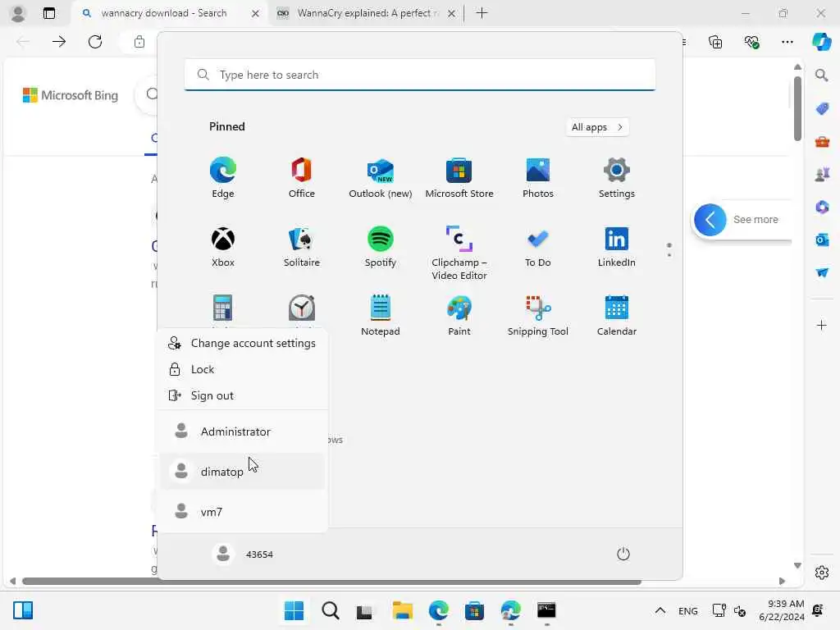Open the Calculator pinned app
This screenshot has height=630, width=840.
pyautogui.click(x=223, y=308)
